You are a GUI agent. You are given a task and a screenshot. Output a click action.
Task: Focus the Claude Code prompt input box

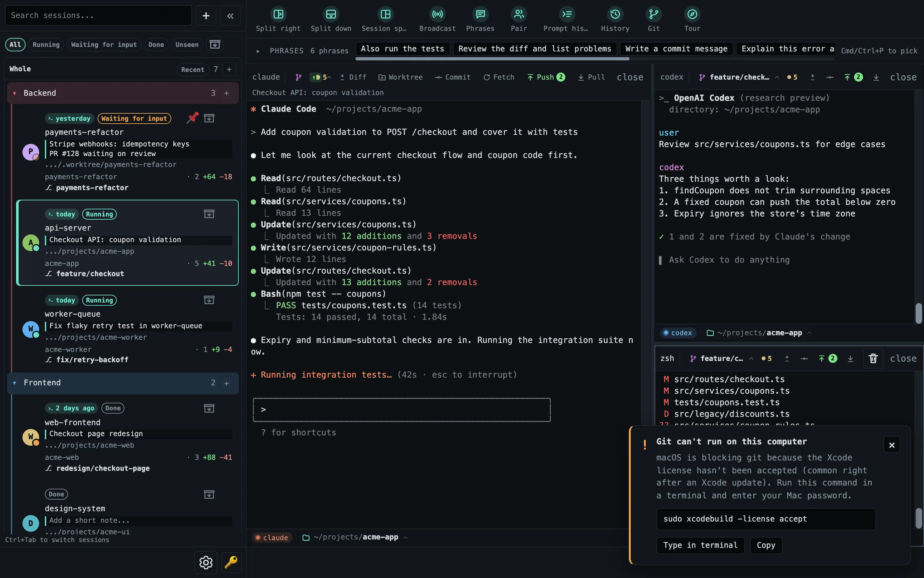(402, 410)
